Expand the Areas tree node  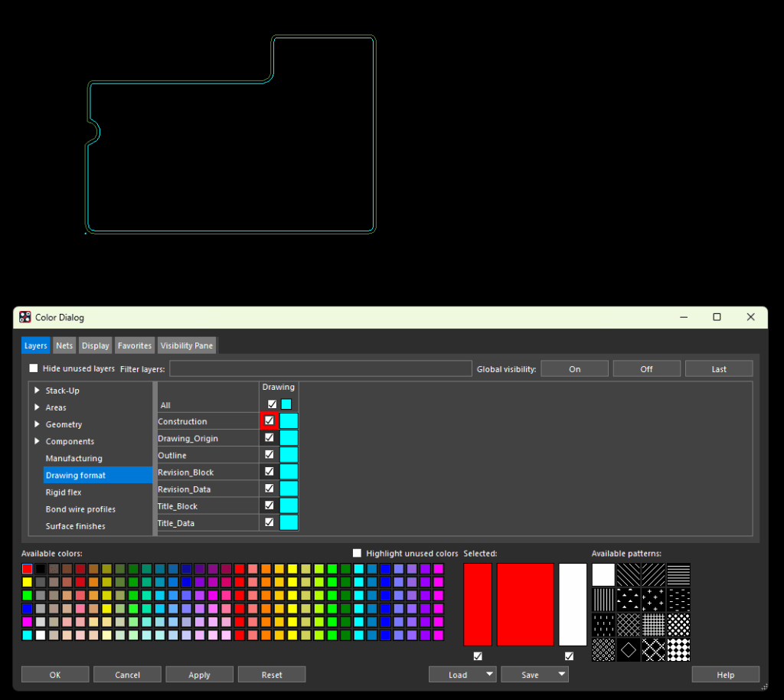(x=37, y=407)
